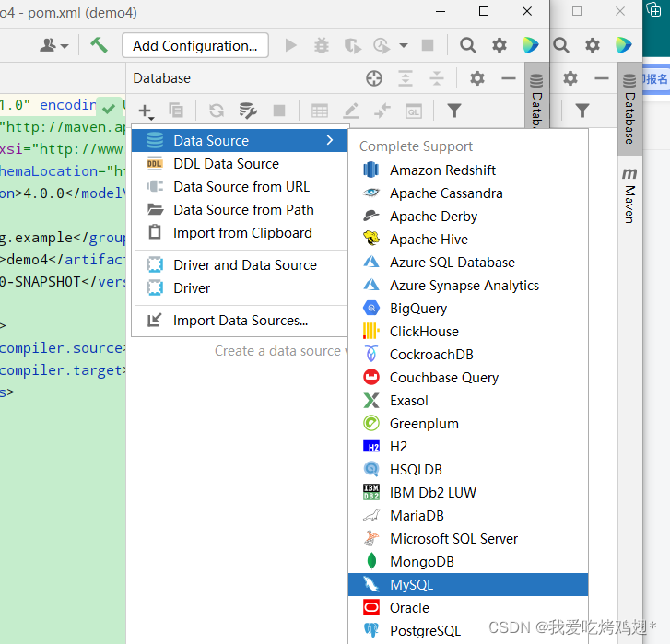Image resolution: width=670 pixels, height=644 pixels.
Task: Select BigQuery data source
Action: tap(468, 309)
